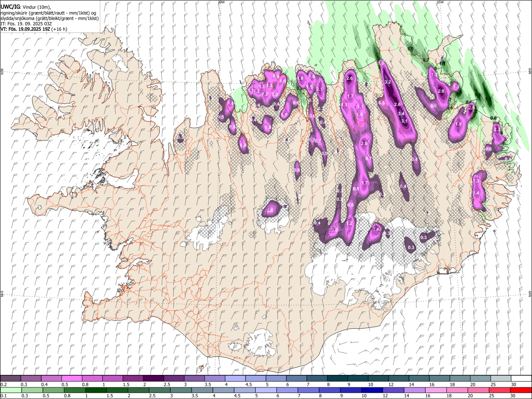The height and width of the screenshot is (399, 532).
Task: Click the '0.2' label in the snow legend
Action: pos(3,384)
